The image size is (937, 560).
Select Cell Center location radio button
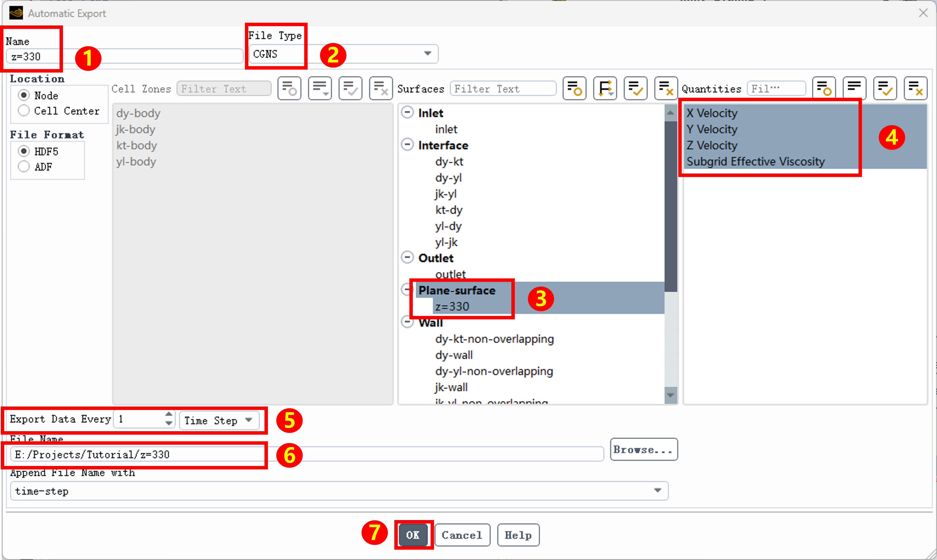click(24, 111)
